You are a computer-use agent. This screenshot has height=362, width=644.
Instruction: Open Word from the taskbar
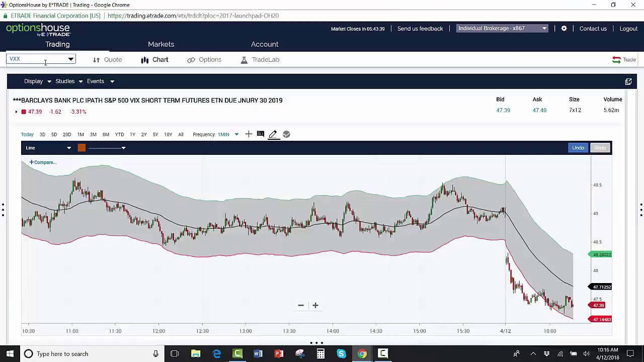coord(258,354)
